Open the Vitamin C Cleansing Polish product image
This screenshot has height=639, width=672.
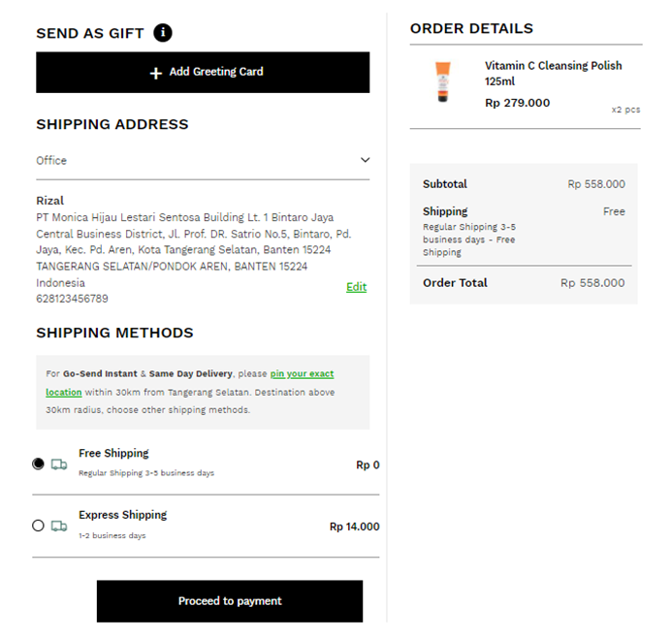point(443,81)
